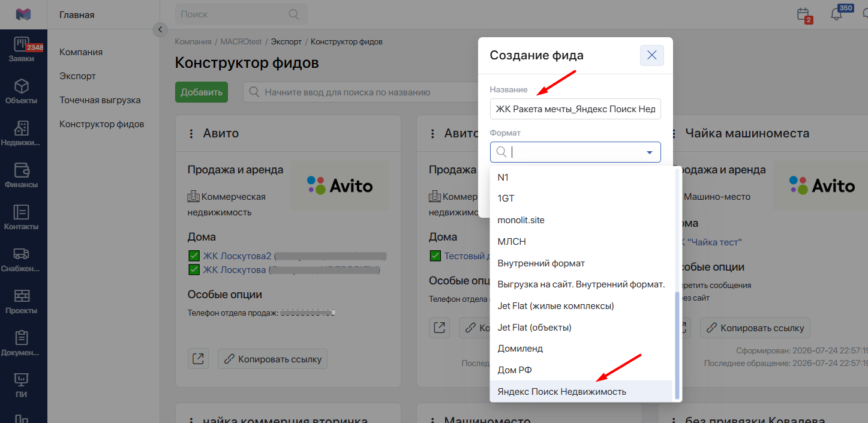
Task: Click Avito logo in Чайка машиноместа card
Action: [x=822, y=185]
